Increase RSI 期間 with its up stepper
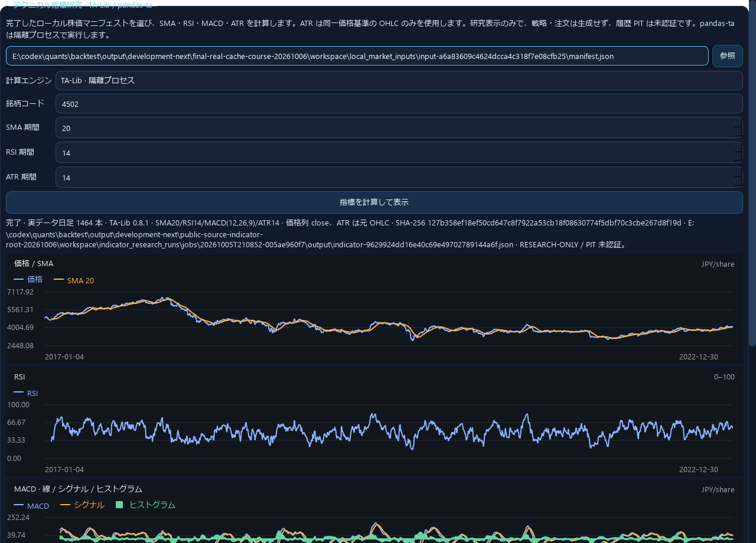 pos(738,147)
